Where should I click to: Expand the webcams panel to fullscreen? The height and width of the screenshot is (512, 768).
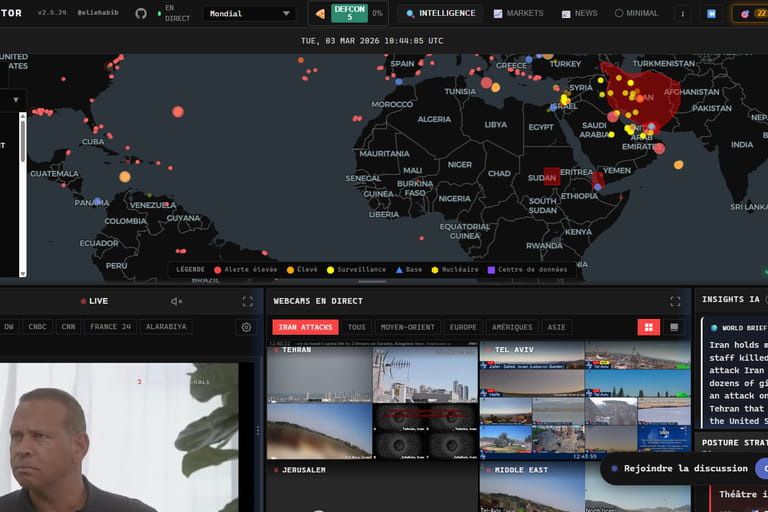coord(675,301)
